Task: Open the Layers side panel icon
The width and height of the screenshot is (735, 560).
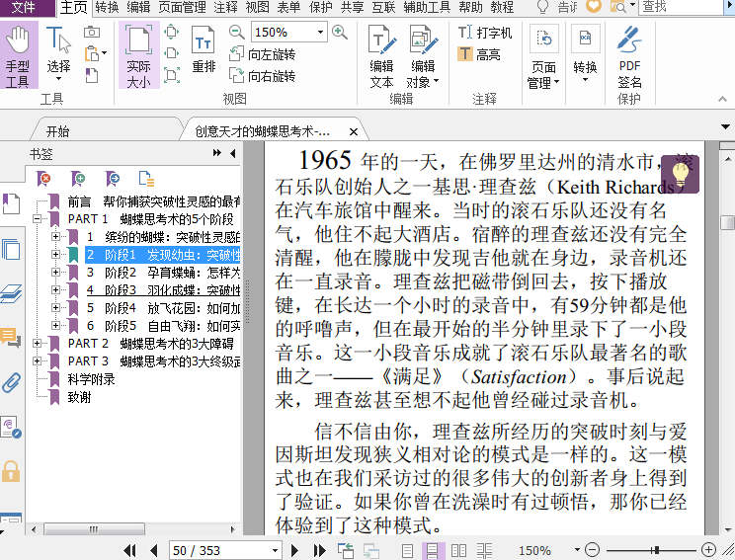Action: 11,293
